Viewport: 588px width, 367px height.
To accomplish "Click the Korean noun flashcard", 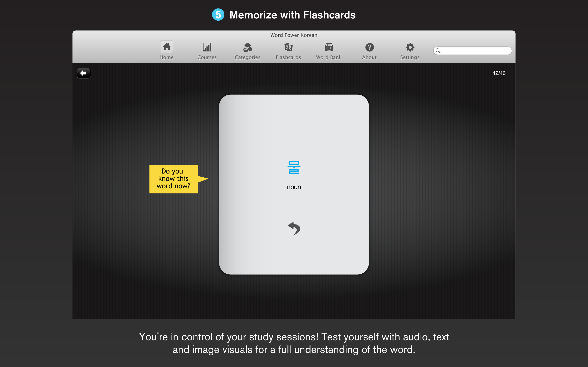I will coord(294,184).
